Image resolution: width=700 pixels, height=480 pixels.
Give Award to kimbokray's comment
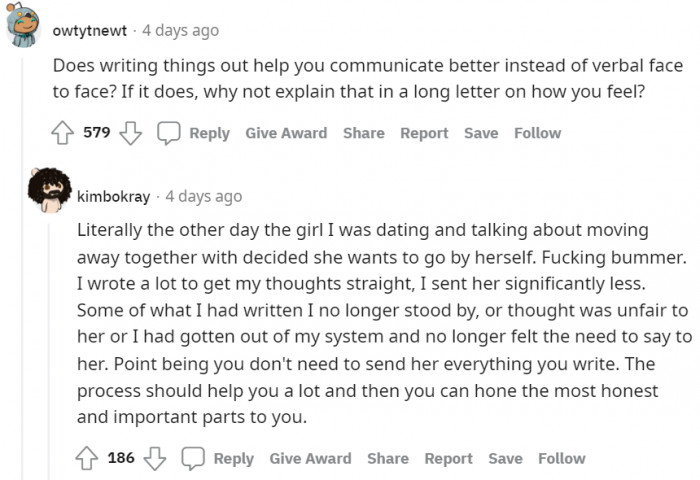click(x=310, y=458)
